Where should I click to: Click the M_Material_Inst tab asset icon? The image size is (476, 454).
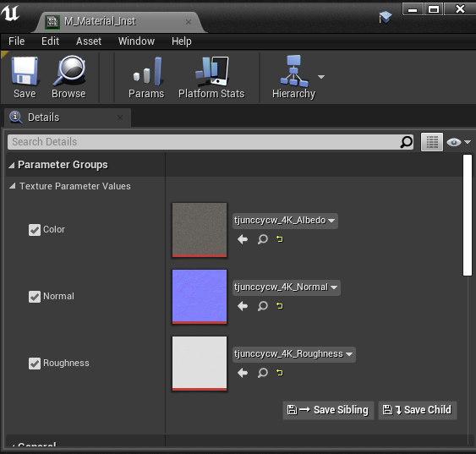click(52, 22)
